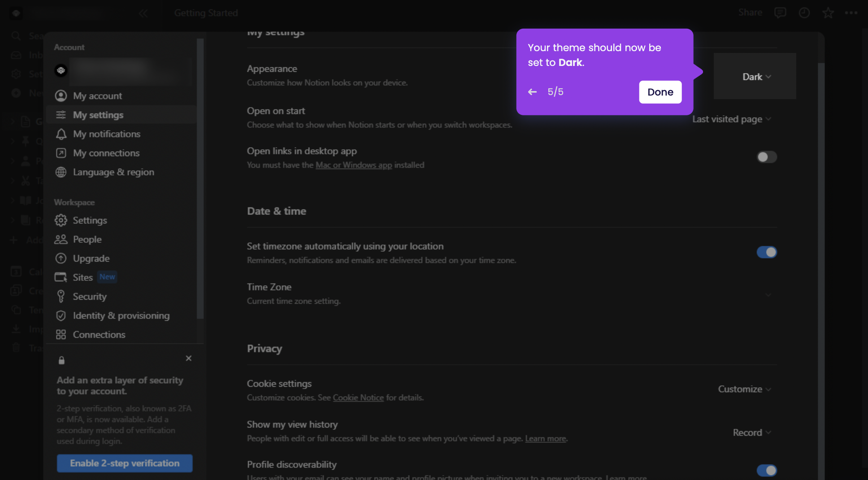This screenshot has height=480, width=868.
Task: Open Language & region settings
Action: click(113, 172)
